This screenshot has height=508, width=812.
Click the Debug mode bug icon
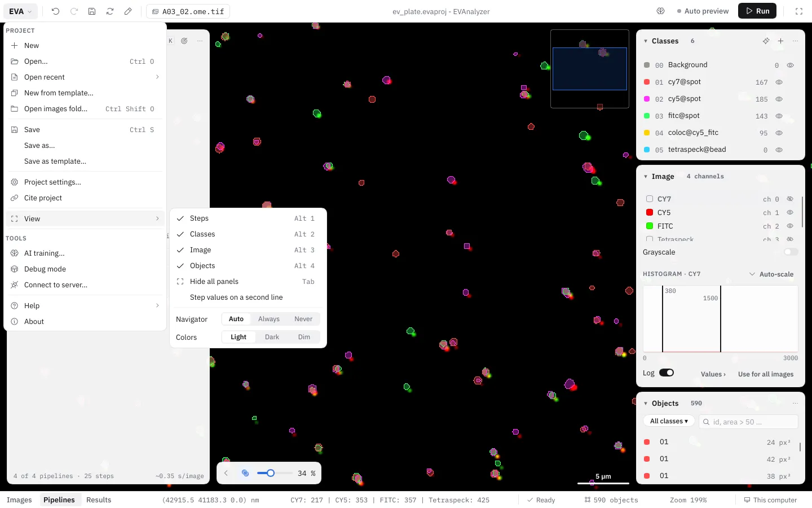point(15,269)
